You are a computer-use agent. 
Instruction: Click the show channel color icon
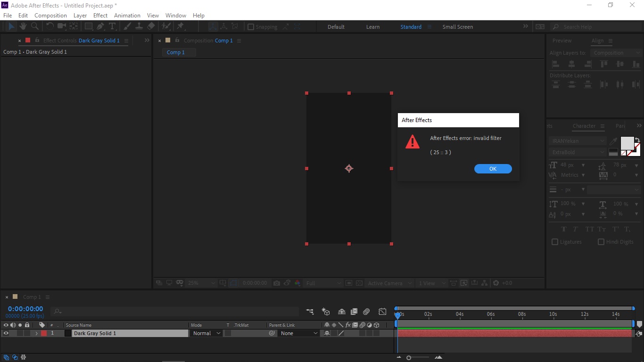(297, 283)
